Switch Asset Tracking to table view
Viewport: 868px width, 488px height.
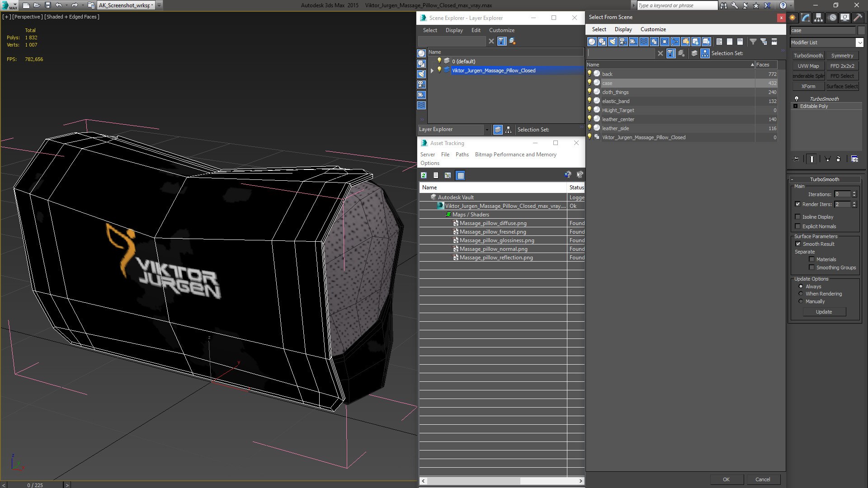point(460,175)
